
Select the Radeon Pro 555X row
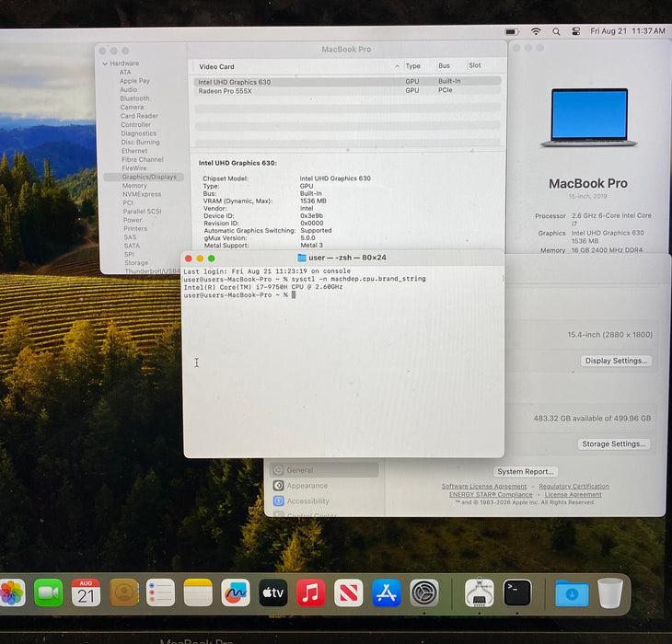pos(347,91)
